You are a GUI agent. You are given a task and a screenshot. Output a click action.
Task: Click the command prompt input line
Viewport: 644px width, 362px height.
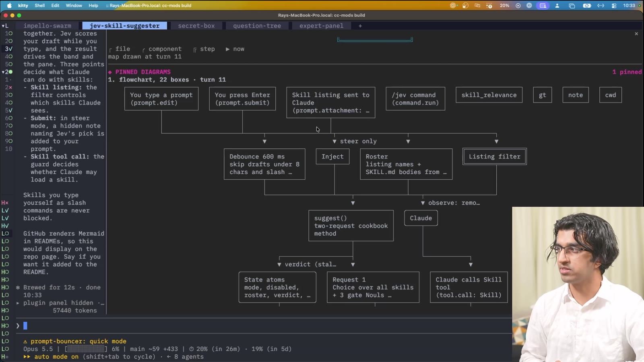264,326
